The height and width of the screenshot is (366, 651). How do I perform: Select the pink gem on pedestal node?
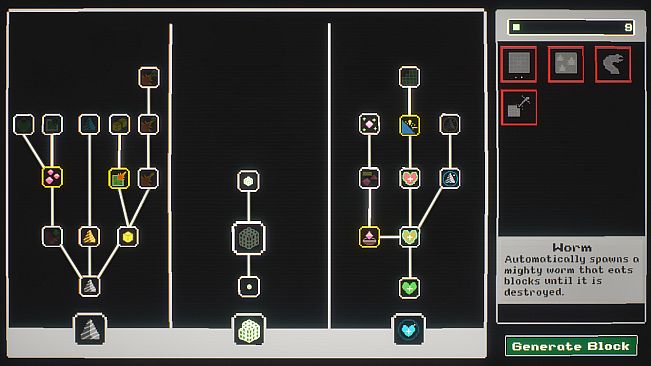(x=369, y=237)
